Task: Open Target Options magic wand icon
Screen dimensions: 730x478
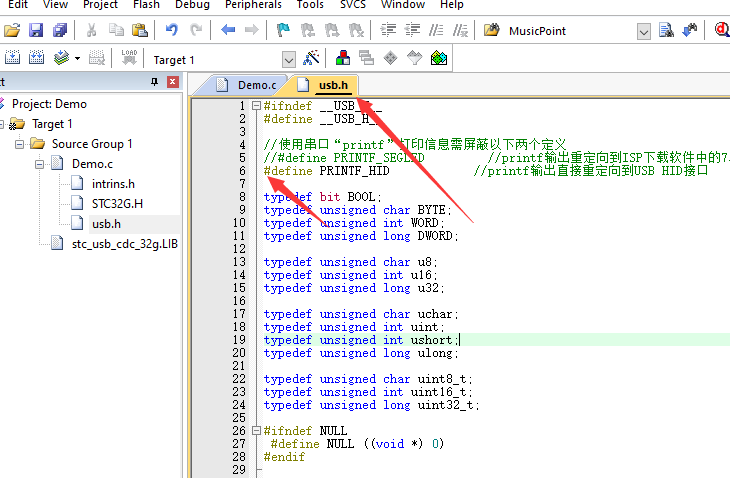Action: pyautogui.click(x=312, y=59)
